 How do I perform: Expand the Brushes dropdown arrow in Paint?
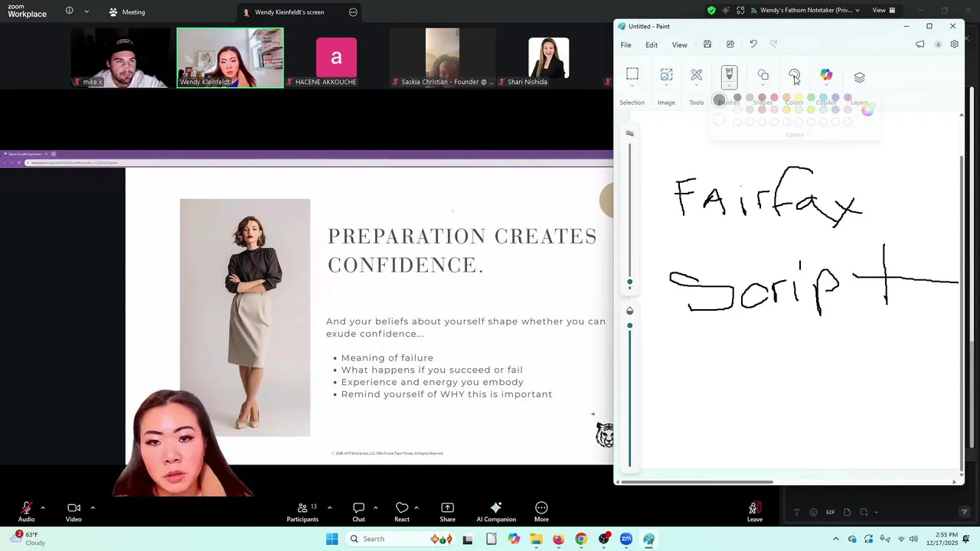pos(729,86)
